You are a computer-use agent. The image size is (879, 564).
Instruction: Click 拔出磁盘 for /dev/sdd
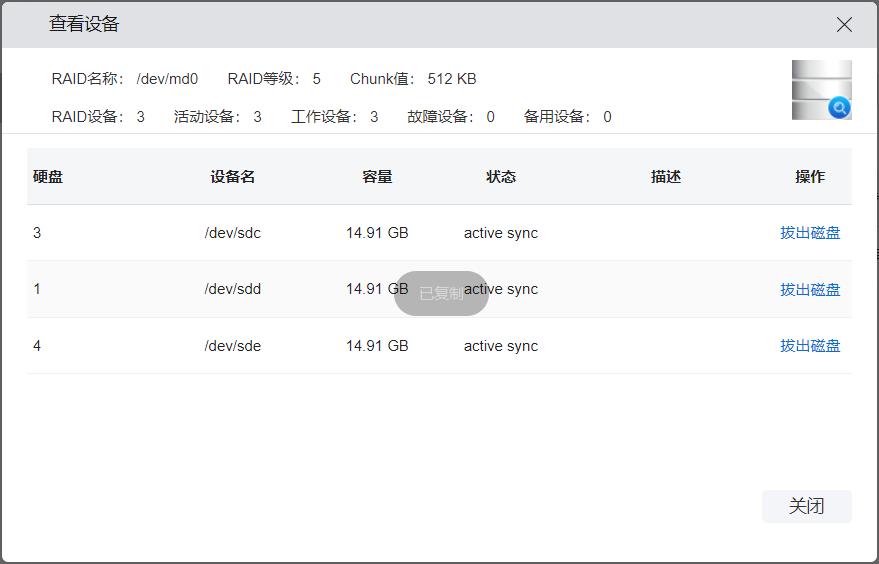coord(809,290)
